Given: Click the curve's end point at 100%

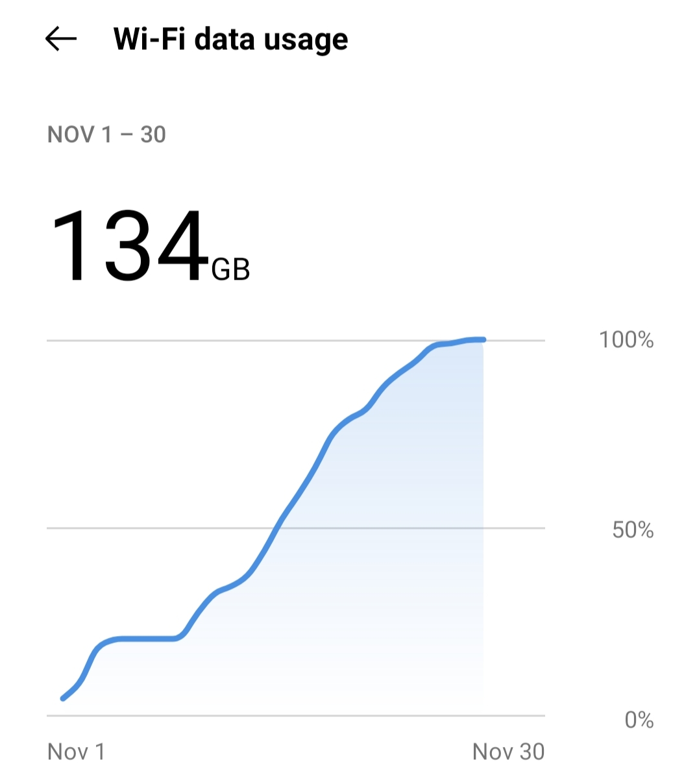Looking at the screenshot, I should (x=483, y=339).
